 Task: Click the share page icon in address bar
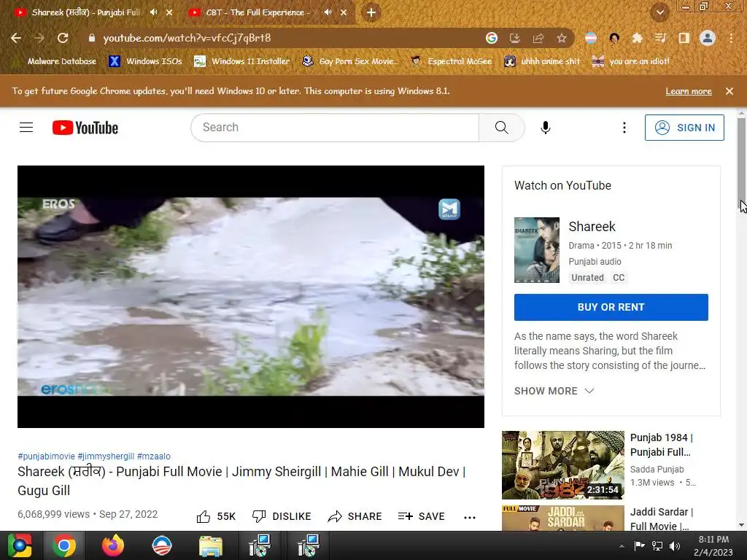point(538,38)
